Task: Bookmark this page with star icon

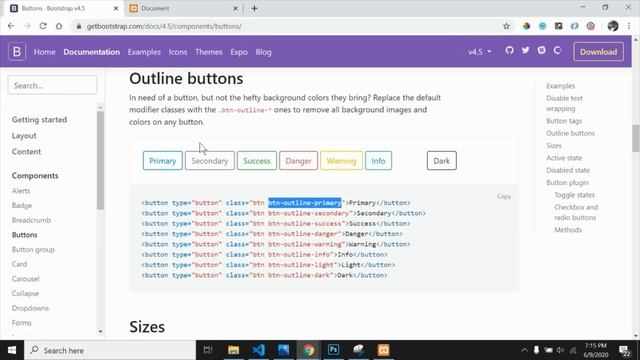Action: click(507, 26)
